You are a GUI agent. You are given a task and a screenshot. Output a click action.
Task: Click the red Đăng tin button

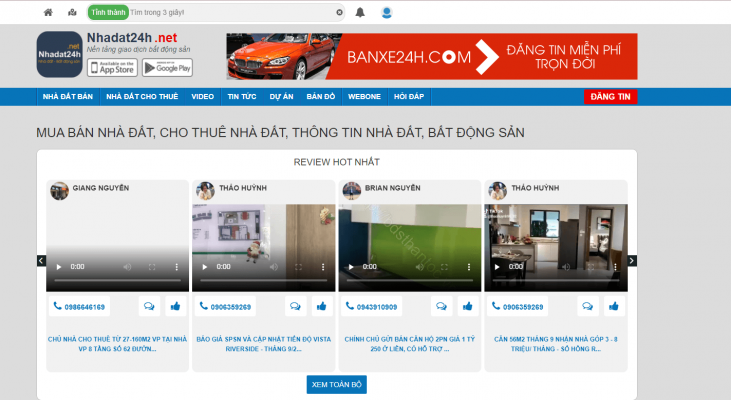point(610,97)
